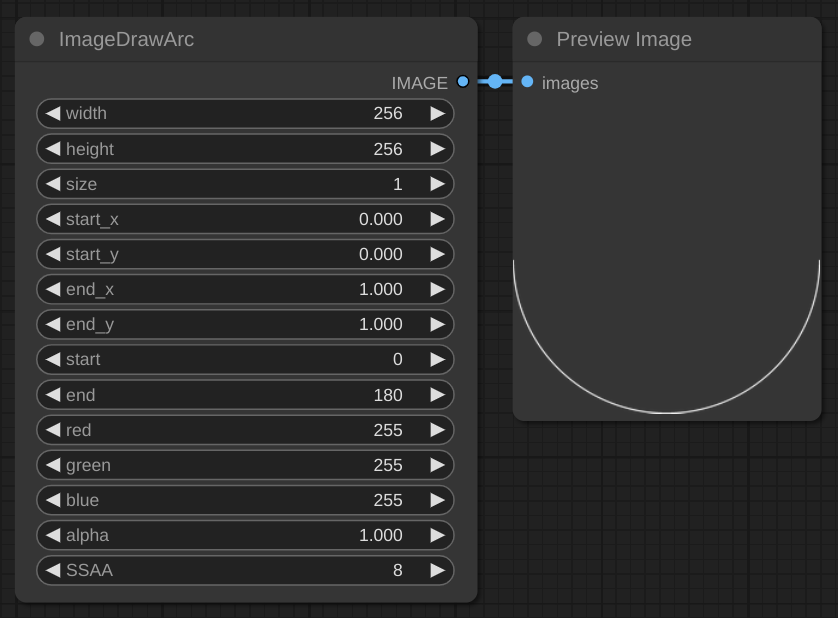This screenshot has height=618, width=838.
Task: Increase height using the right arrow
Action: pos(437,149)
